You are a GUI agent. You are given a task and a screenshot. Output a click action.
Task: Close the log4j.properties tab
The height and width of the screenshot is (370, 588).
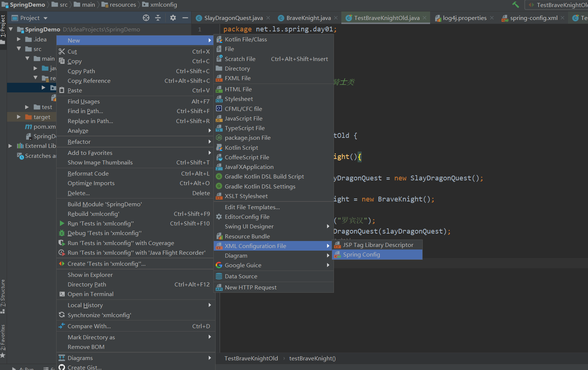coord(492,18)
